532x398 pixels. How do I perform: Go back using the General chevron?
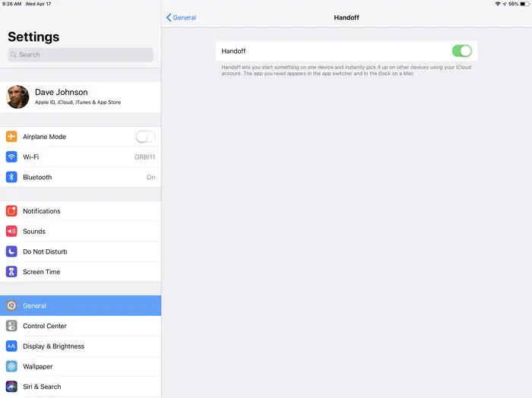(169, 17)
